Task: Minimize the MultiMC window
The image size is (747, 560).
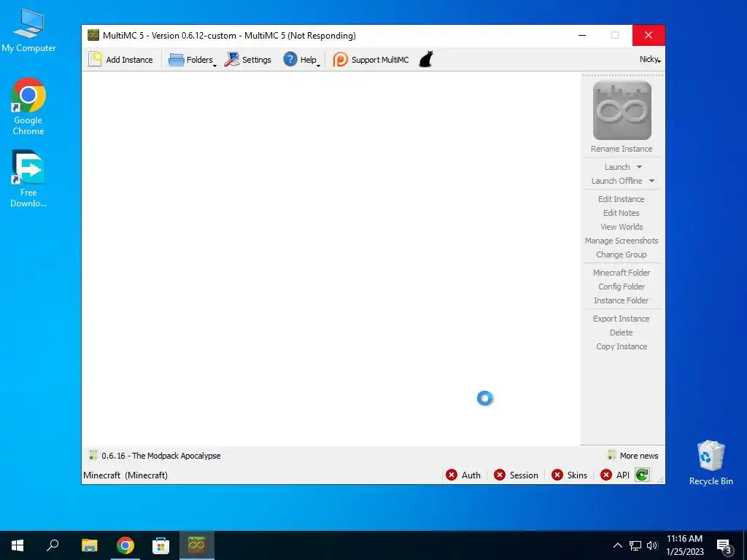Action: pyautogui.click(x=582, y=35)
